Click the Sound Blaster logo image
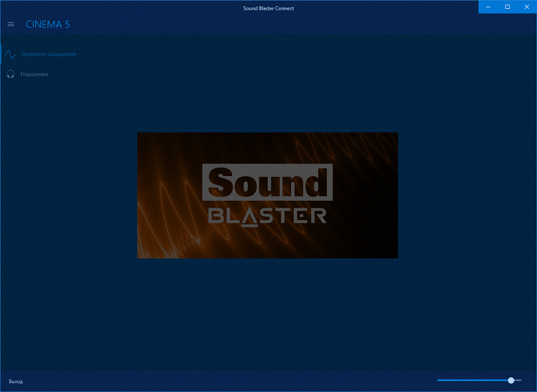This screenshot has width=537, height=392. pyautogui.click(x=268, y=195)
